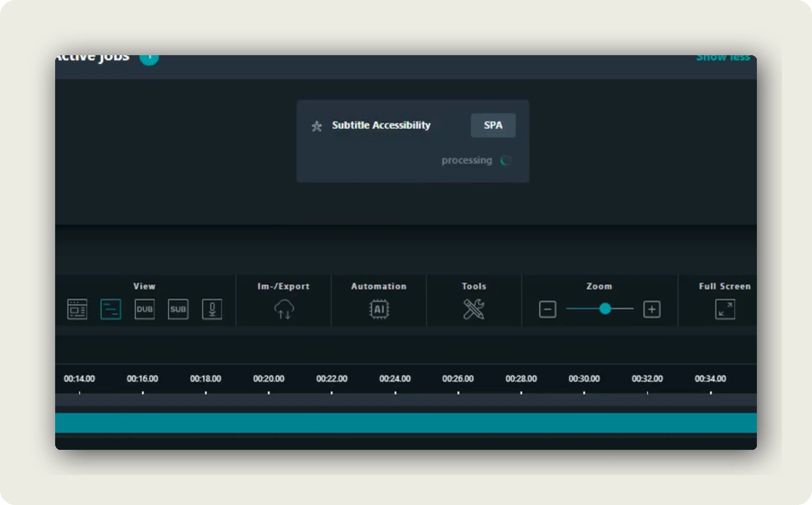
Task: Select the teal subtitle track bar
Action: 406,423
